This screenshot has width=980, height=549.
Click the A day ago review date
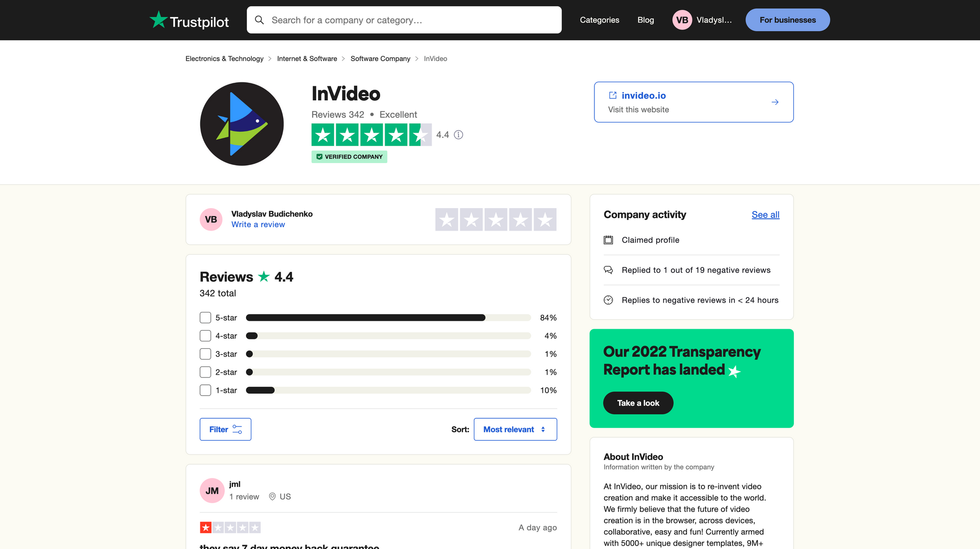[x=538, y=527]
